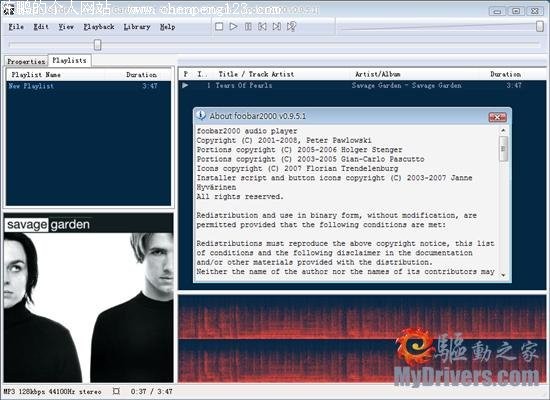Screen dimensions: 550x400
Task: Click the now-playing arrow indicator
Action: [x=185, y=85]
